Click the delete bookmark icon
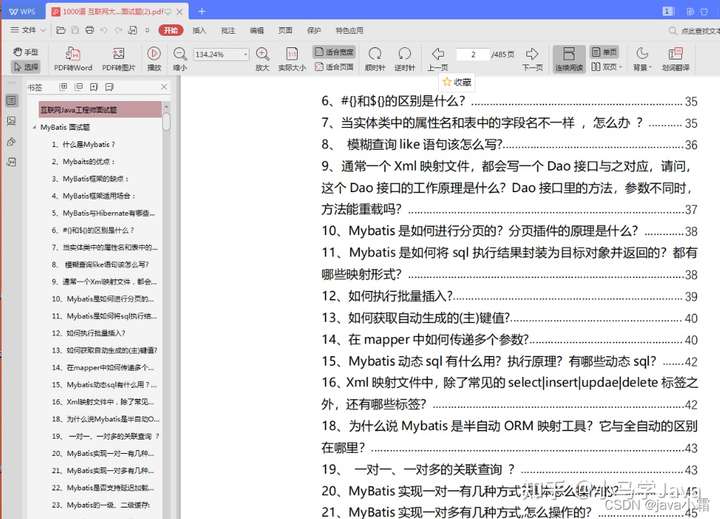This screenshot has width=720, height=519. point(109,87)
